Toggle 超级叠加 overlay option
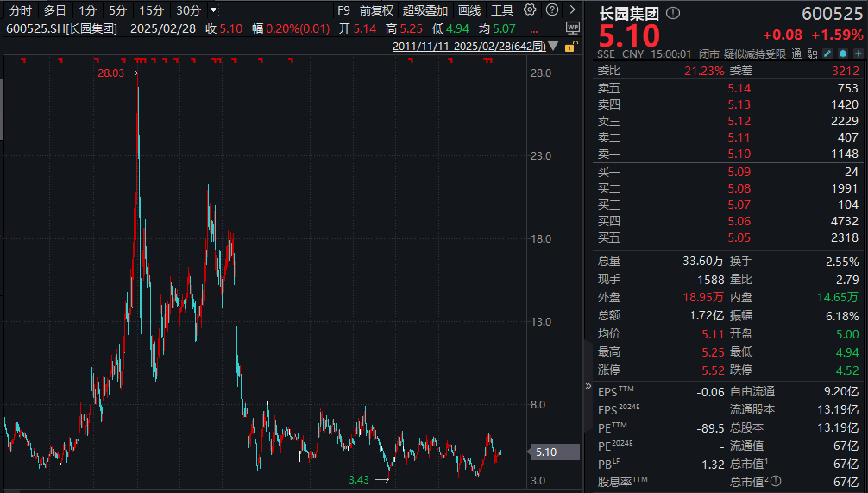The image size is (868, 493). [x=425, y=10]
